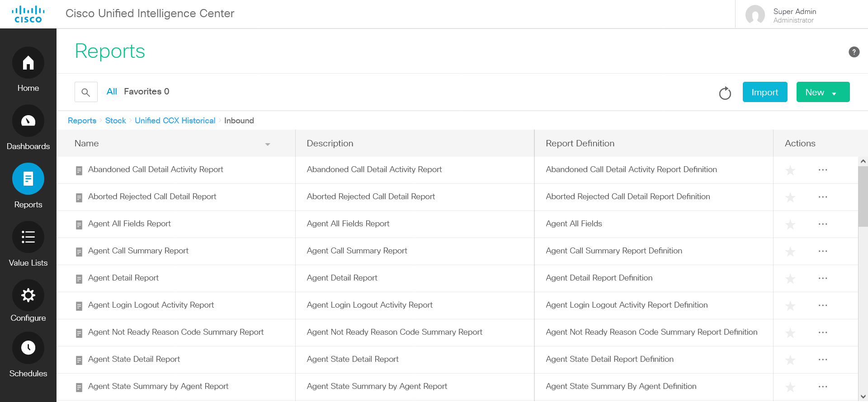The width and height of the screenshot is (868, 402).
Task: Star the Agent All Fields Report
Action: tap(790, 224)
